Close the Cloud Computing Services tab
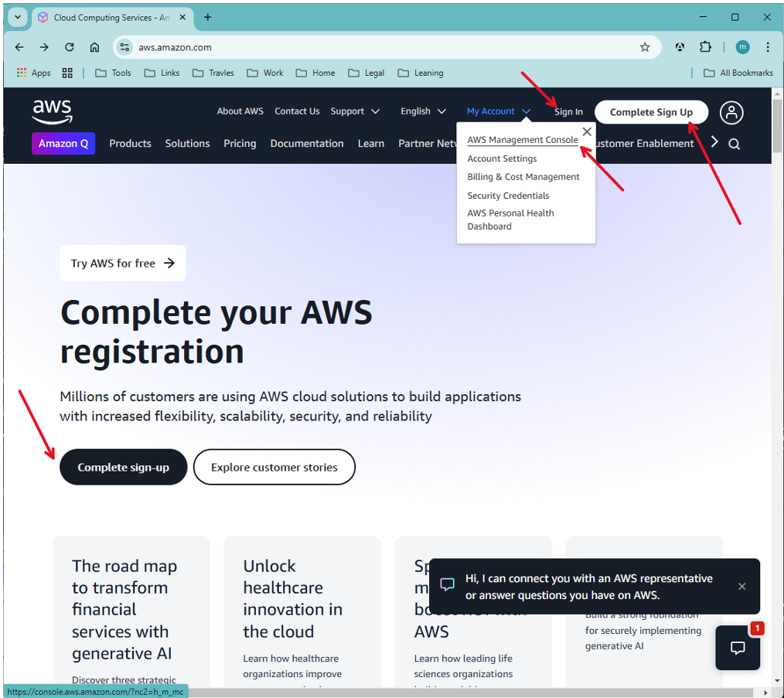 pyautogui.click(x=182, y=17)
